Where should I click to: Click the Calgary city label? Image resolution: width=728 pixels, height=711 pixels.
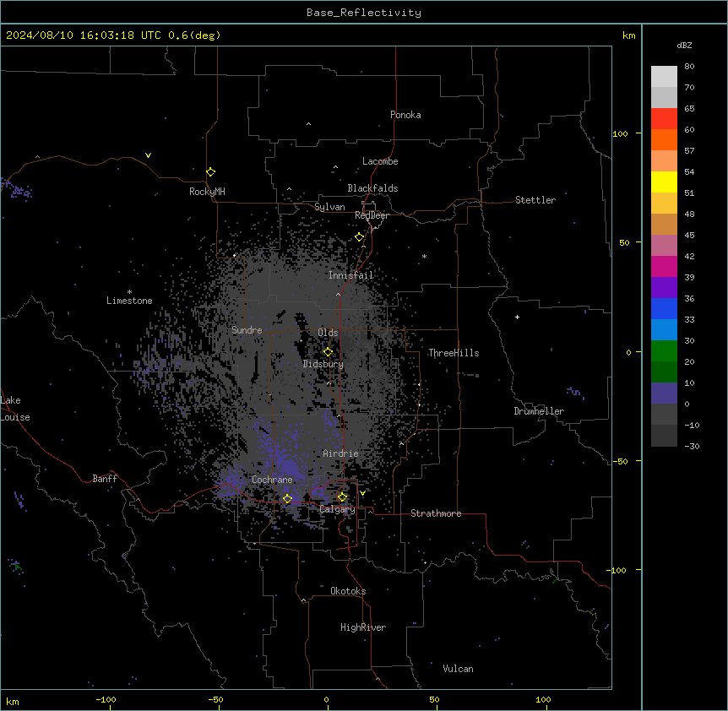point(338,509)
